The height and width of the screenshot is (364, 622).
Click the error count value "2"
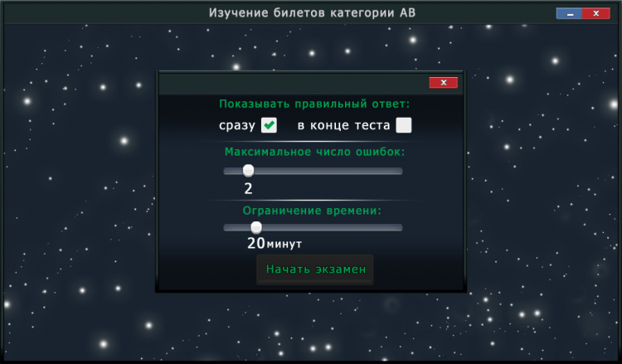point(248,188)
